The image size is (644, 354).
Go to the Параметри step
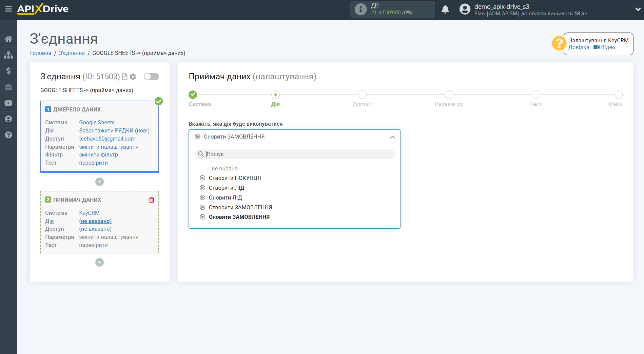(449, 95)
